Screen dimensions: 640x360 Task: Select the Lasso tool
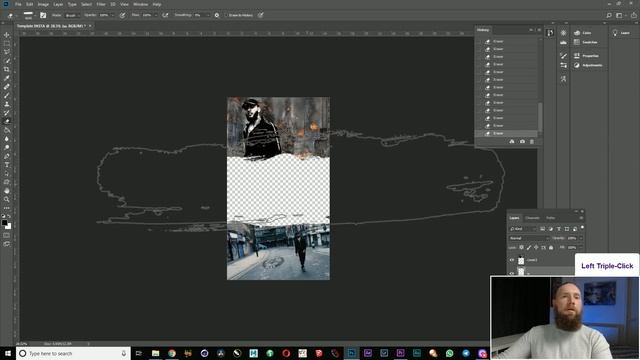(x=7, y=52)
